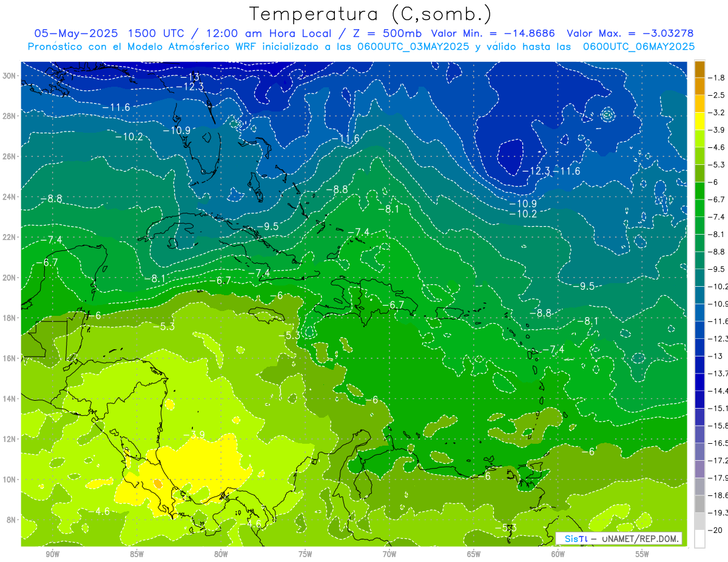The width and height of the screenshot is (728, 562).
Task: Click the '-8.1' value on the color legend
Action: [x=717, y=234]
